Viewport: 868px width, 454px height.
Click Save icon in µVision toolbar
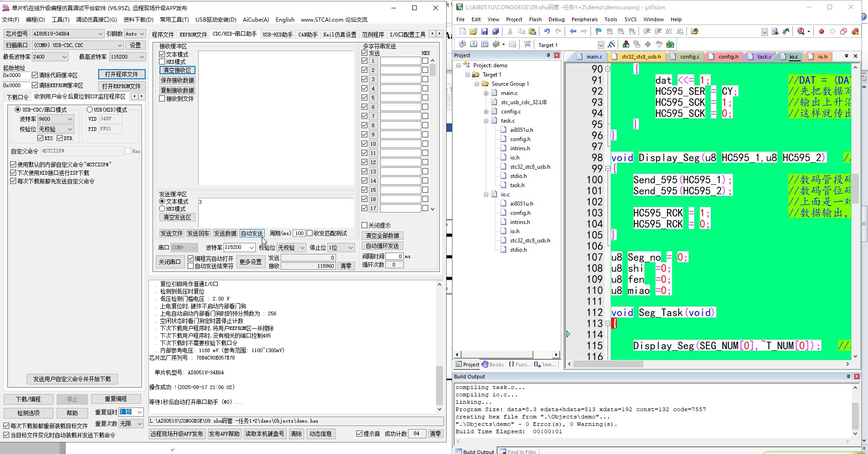click(484, 31)
